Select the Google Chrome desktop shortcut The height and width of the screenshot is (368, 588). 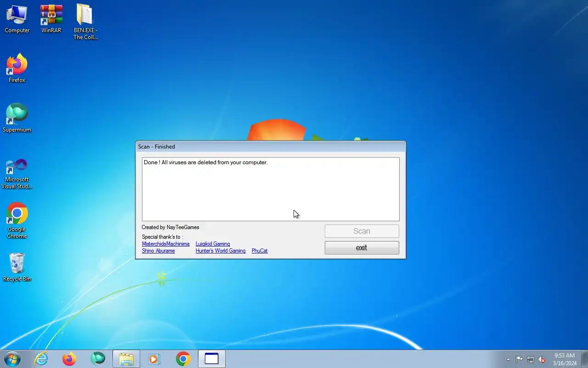tap(17, 221)
